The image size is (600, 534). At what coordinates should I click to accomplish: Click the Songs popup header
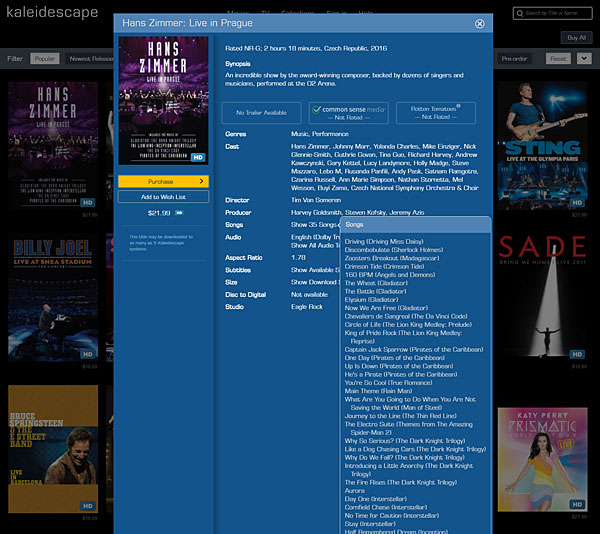[415, 225]
